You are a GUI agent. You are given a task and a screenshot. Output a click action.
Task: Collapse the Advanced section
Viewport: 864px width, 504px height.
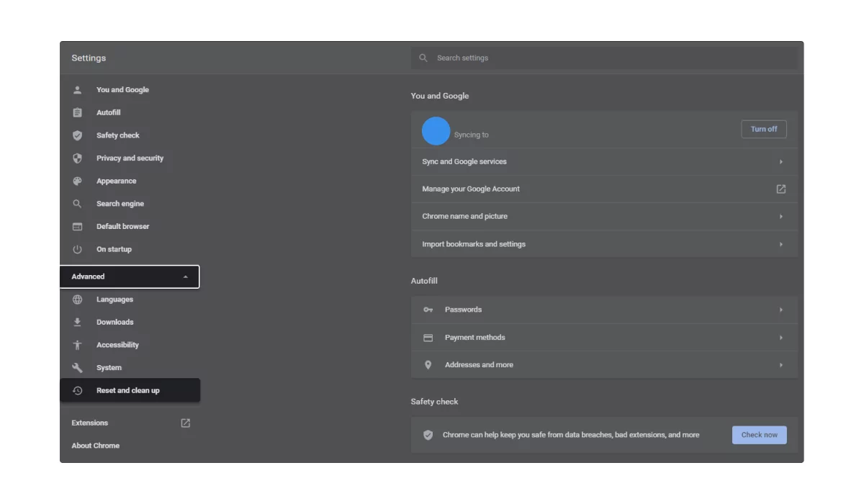point(130,276)
